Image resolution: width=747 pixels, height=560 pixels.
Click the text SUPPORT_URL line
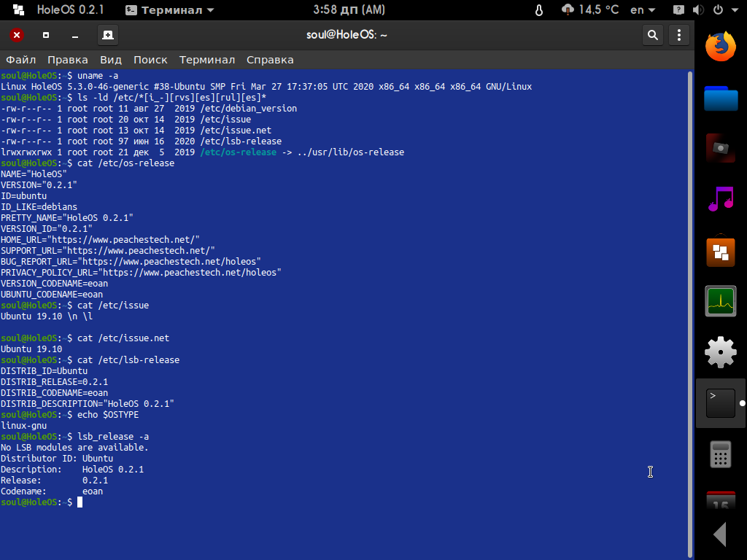(x=108, y=251)
